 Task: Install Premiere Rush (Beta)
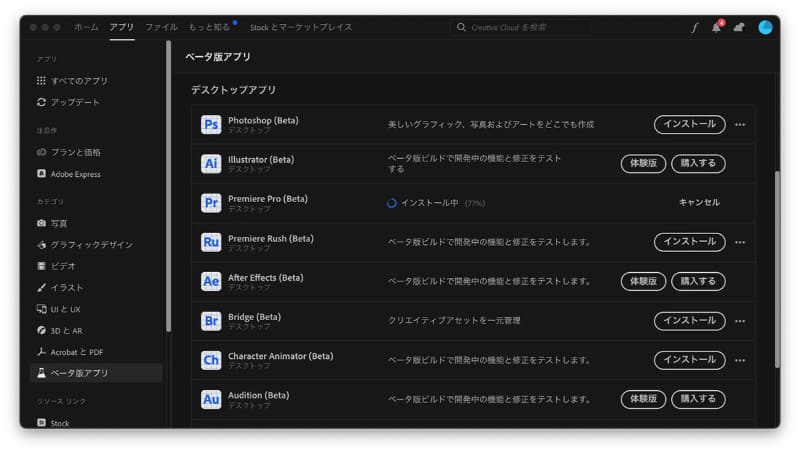click(689, 242)
